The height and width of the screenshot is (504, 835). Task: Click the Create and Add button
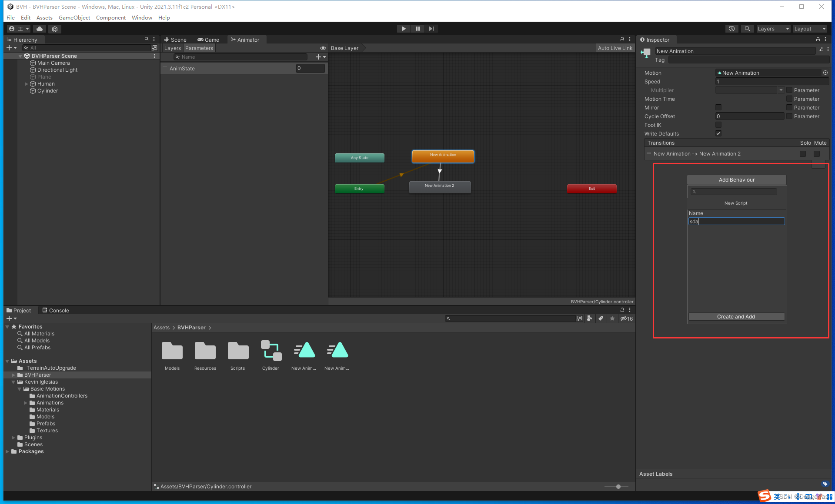[x=736, y=317]
